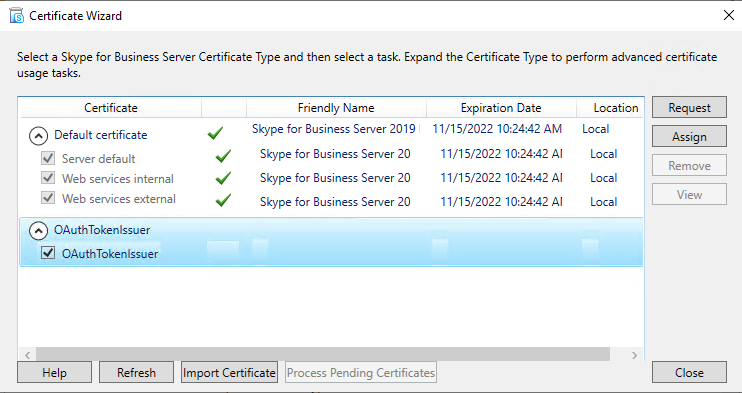The width and height of the screenshot is (742, 393).
Task: Click Web services internal row friendly name
Action: (x=335, y=178)
